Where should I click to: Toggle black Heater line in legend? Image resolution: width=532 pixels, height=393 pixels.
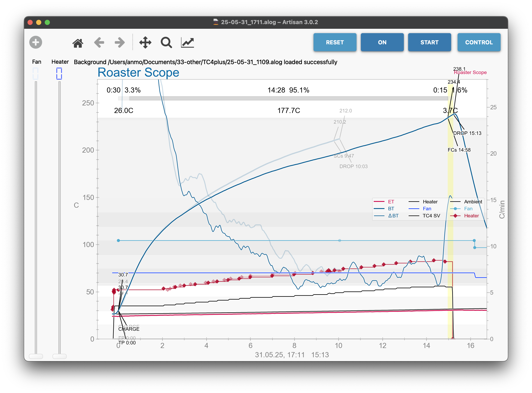tap(423, 202)
